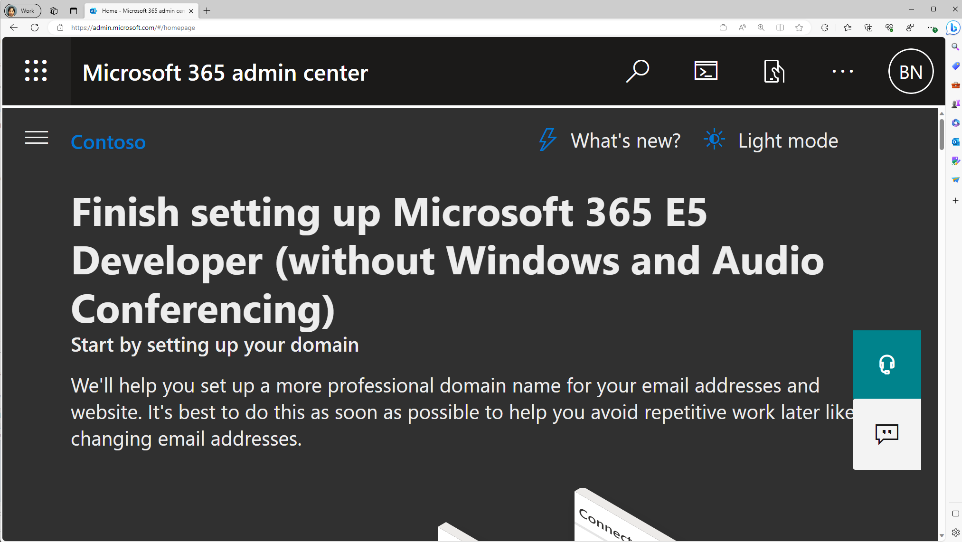Click the command shell terminal icon
The height and width of the screenshot is (542, 980).
tap(706, 71)
